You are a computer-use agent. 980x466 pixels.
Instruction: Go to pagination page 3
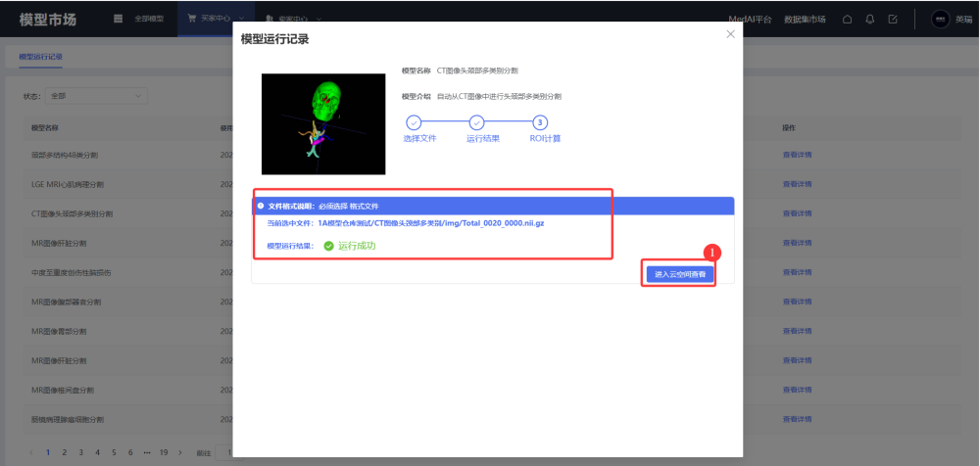click(x=80, y=452)
